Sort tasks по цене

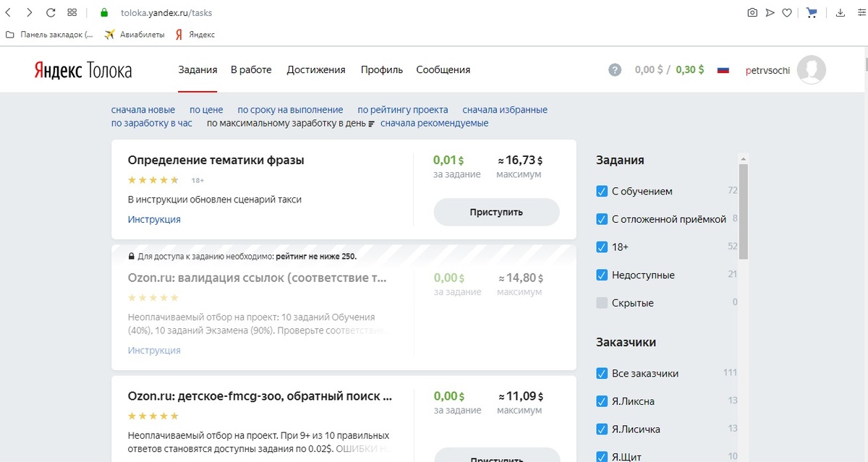point(206,110)
